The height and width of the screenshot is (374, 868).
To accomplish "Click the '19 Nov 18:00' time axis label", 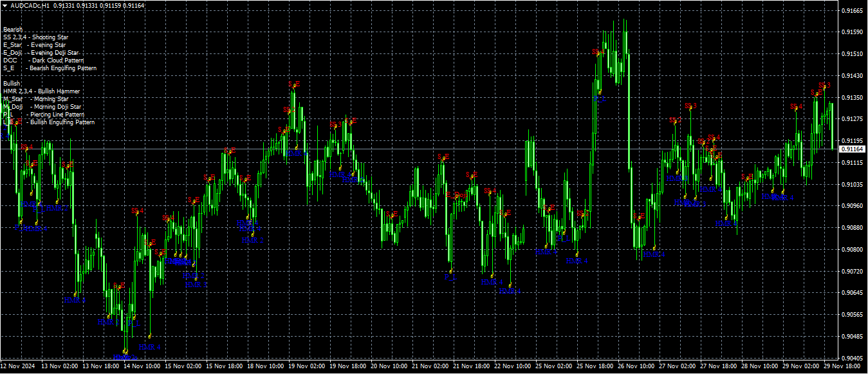I will click(348, 366).
